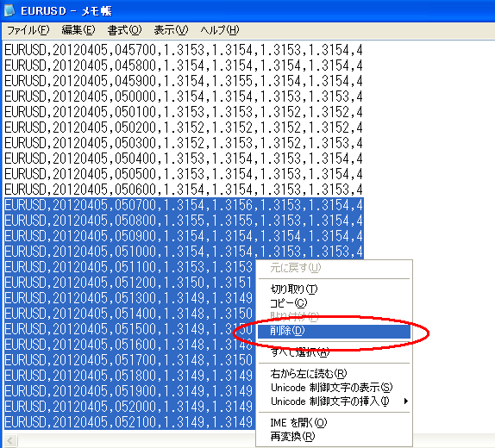Click line with time 045900
Image resolution: width=495 pixels, height=448 pixels.
point(184,81)
